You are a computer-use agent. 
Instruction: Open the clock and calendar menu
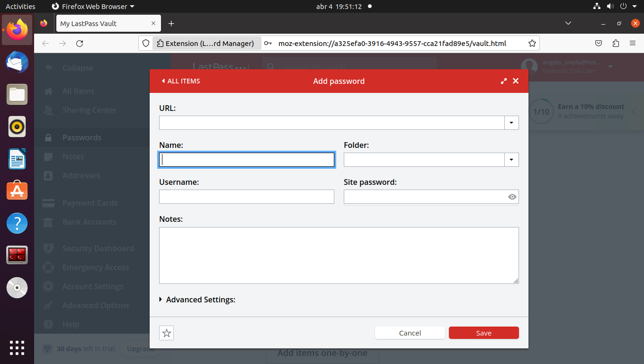[339, 7]
